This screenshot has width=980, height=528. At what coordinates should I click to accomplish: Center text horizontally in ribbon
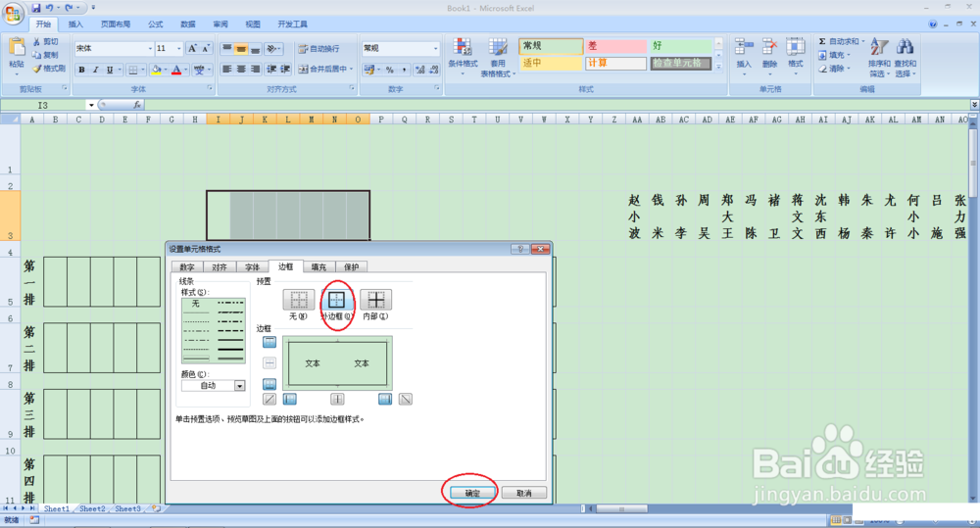point(241,69)
